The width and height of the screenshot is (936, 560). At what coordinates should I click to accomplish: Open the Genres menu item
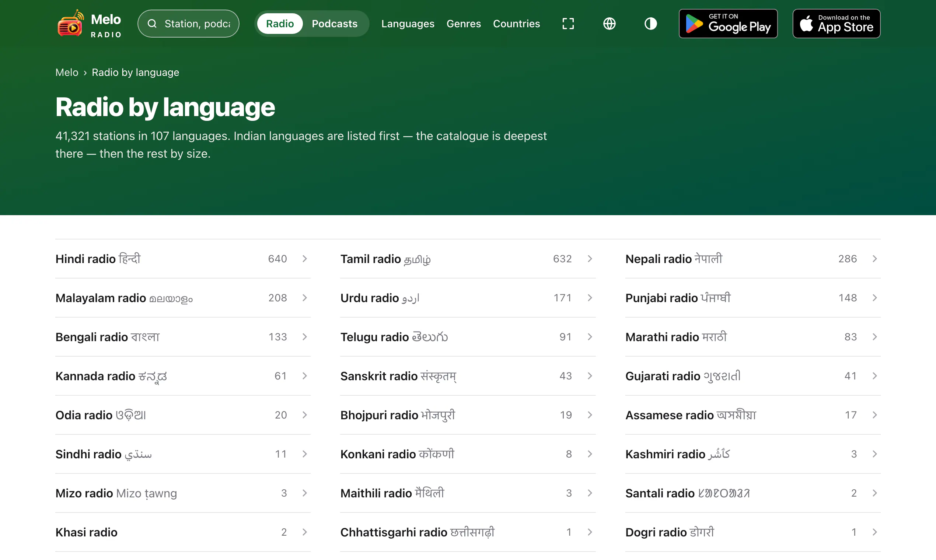[x=464, y=24]
